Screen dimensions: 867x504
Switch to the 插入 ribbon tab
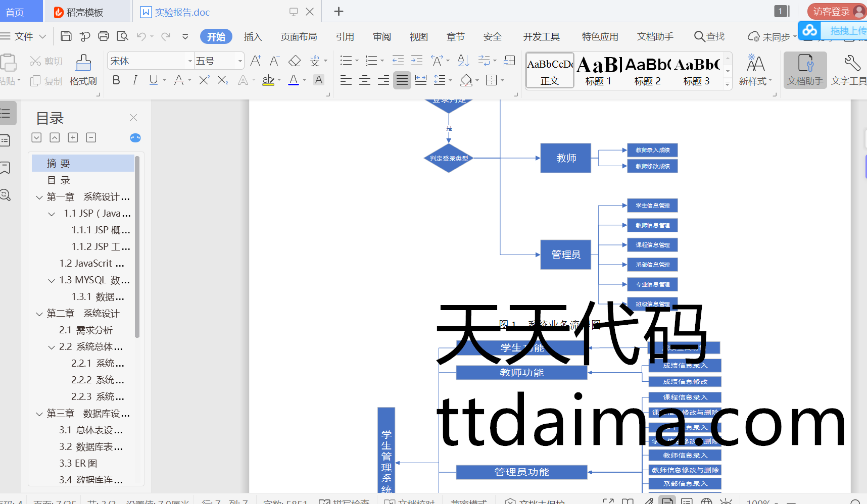coord(253,37)
